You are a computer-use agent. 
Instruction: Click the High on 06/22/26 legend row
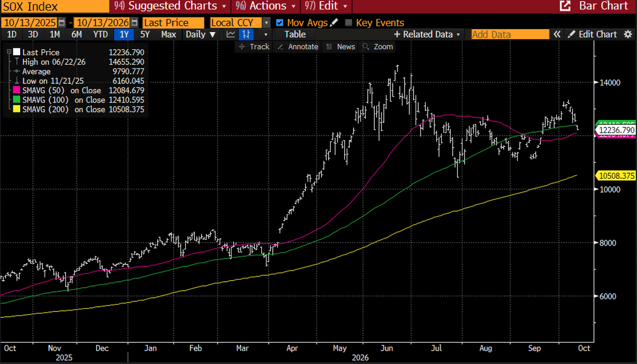(78, 62)
